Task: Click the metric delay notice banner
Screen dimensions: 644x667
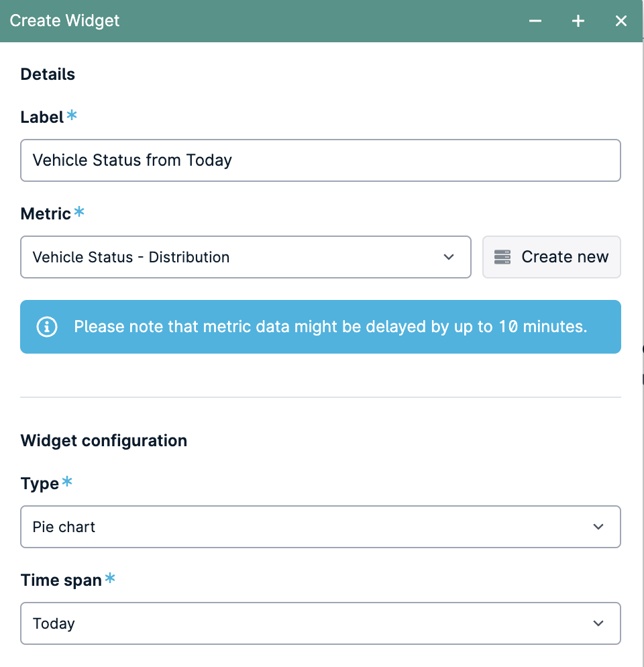Action: tap(321, 327)
